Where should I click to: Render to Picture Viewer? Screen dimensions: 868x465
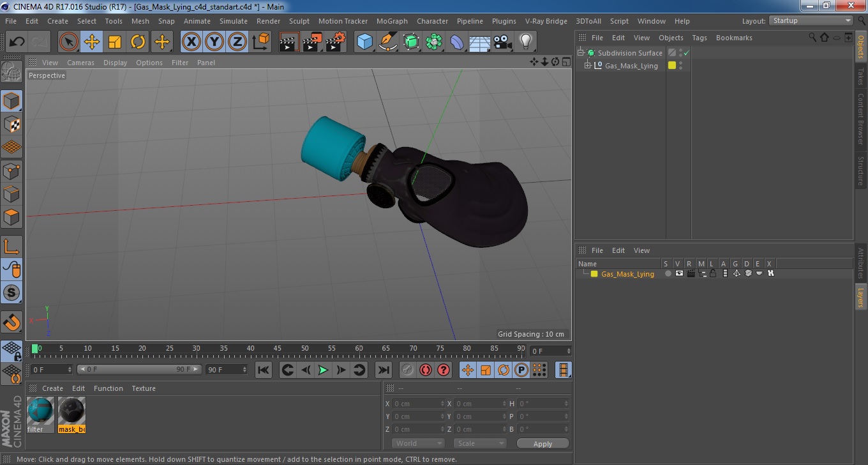(x=312, y=42)
